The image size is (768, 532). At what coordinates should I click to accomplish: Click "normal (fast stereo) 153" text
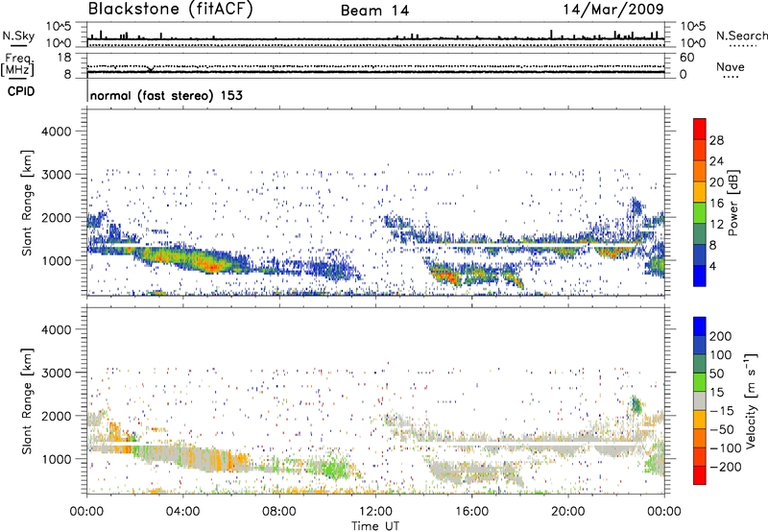[x=166, y=95]
